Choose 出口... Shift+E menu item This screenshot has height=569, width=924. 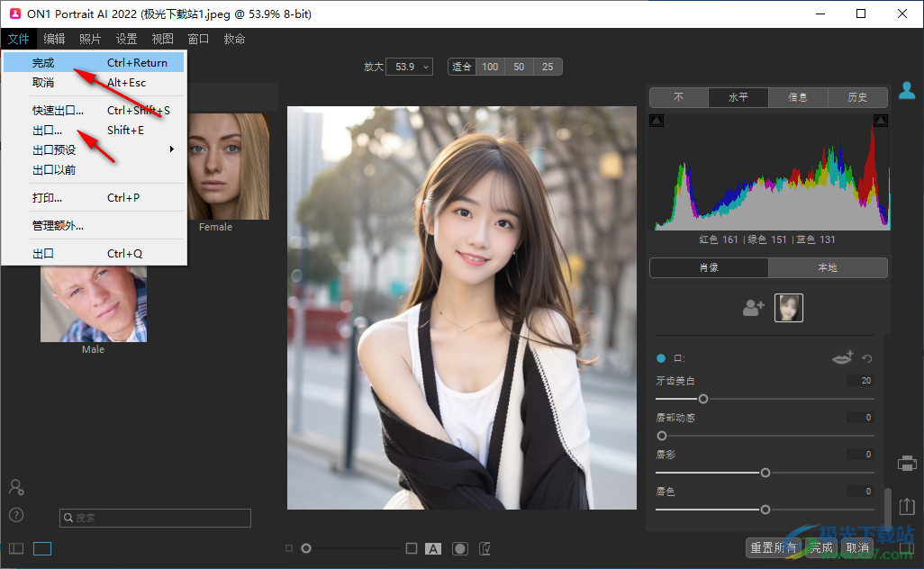tap(94, 131)
